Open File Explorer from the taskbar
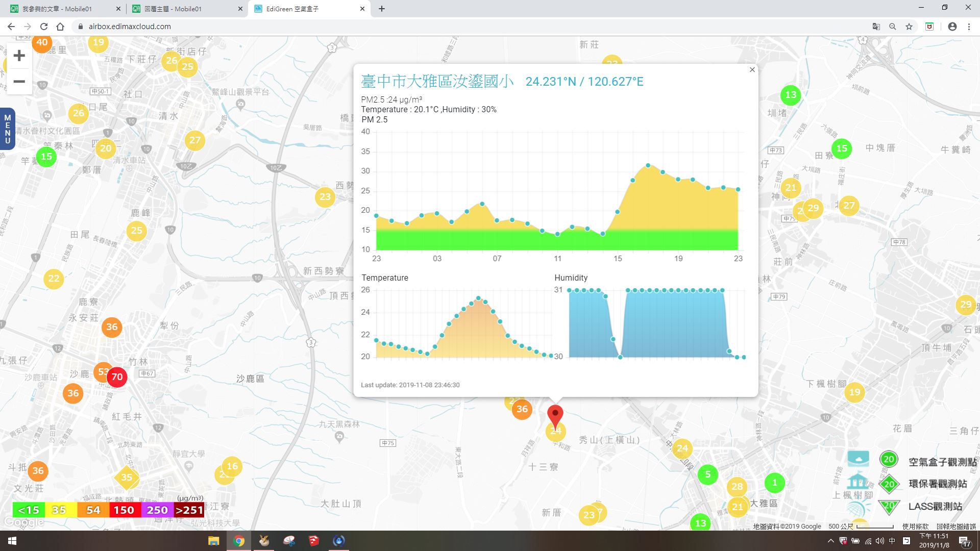 [213, 541]
